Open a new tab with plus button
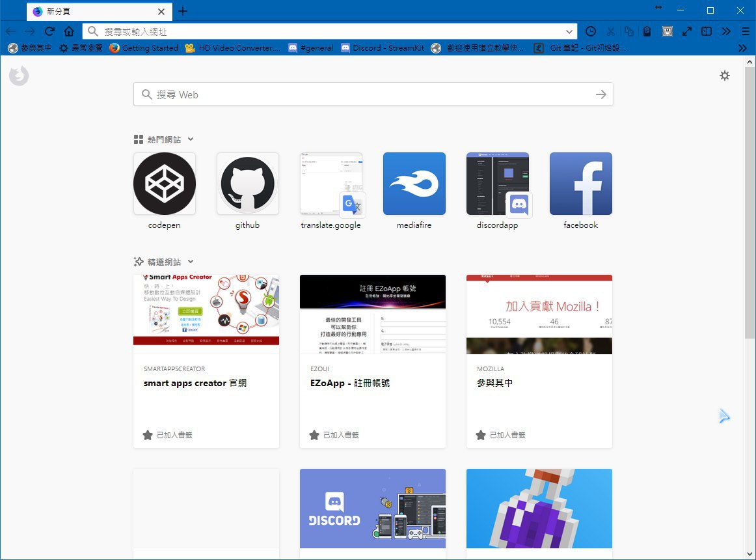The image size is (756, 560). point(183,11)
